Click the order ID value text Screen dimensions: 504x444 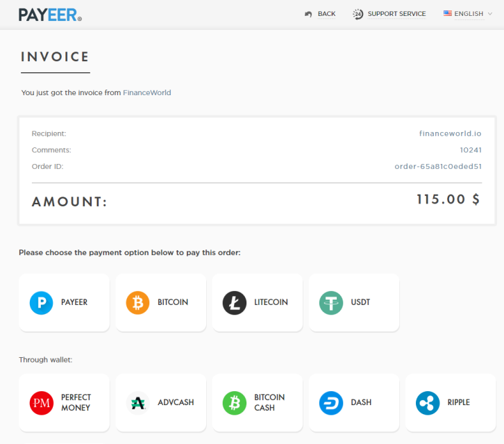click(x=437, y=167)
